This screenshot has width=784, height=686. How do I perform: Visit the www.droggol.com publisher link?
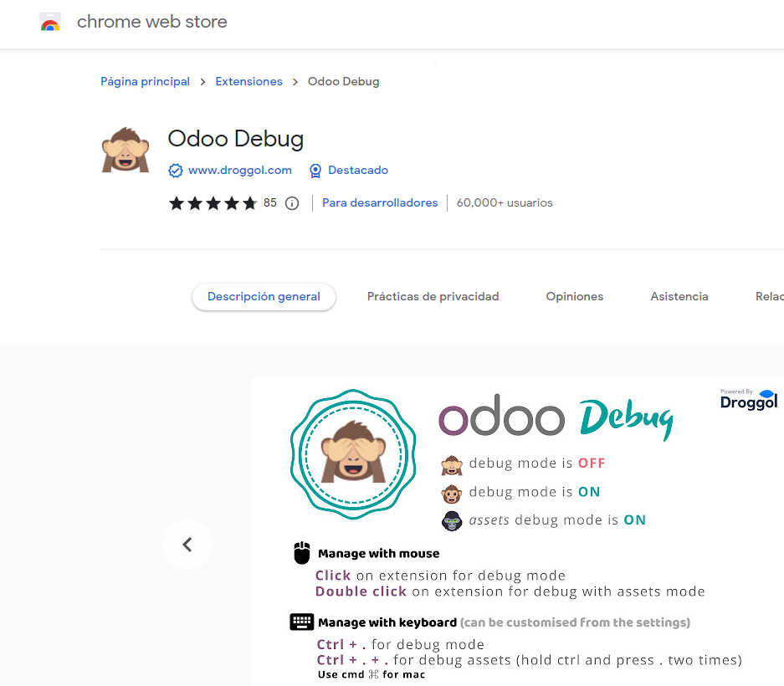(x=240, y=171)
